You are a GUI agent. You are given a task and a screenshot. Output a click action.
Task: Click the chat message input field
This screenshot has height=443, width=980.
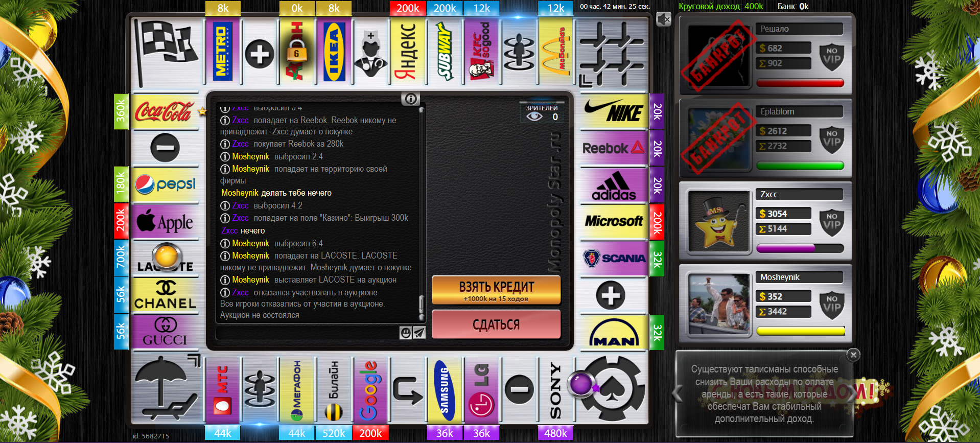pos(307,333)
